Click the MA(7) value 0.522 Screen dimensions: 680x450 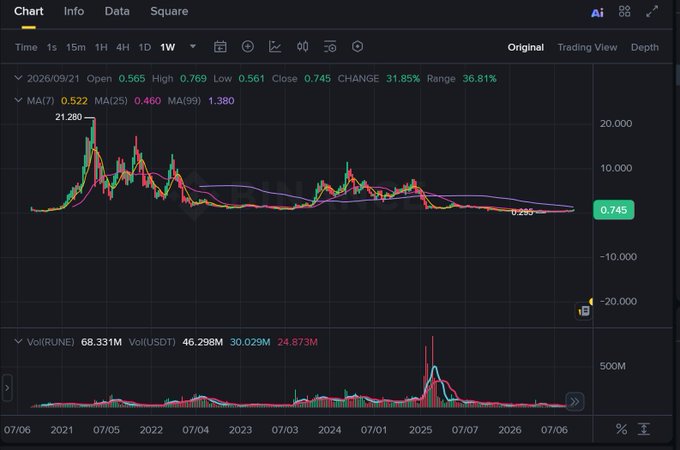coord(74,101)
